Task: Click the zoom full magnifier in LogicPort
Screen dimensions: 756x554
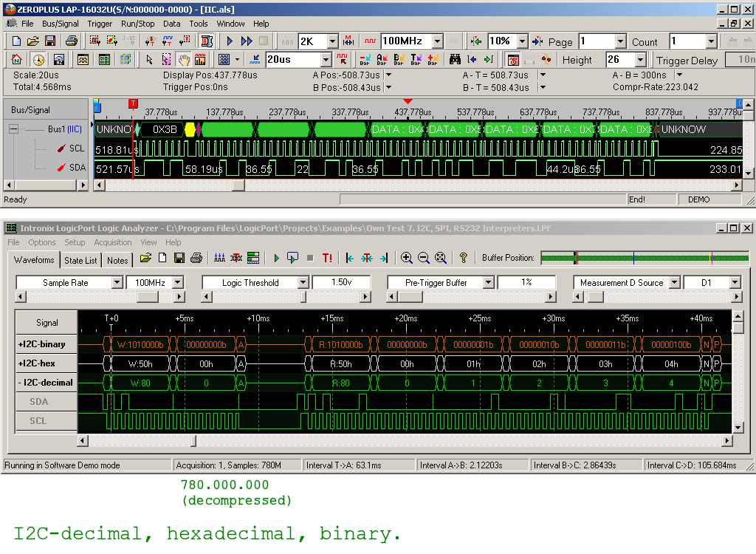Action: coord(441,259)
